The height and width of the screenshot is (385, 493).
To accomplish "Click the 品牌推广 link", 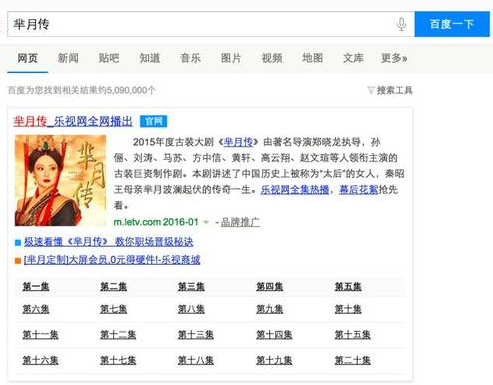I will tap(240, 222).
